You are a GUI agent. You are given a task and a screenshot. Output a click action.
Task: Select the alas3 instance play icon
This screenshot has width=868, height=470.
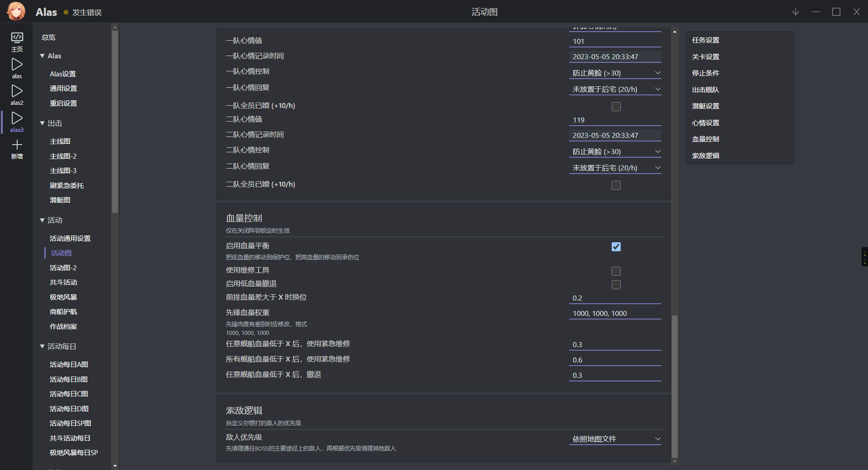pyautogui.click(x=17, y=118)
